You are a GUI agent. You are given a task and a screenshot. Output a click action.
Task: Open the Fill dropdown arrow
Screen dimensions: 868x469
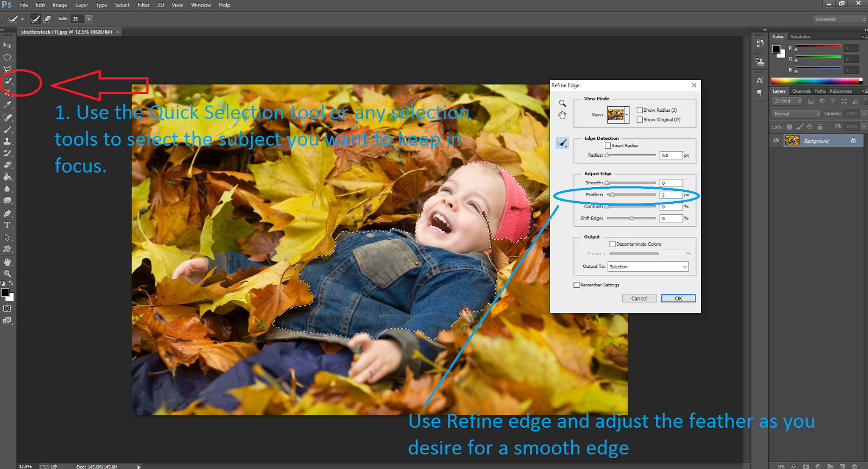[864, 127]
